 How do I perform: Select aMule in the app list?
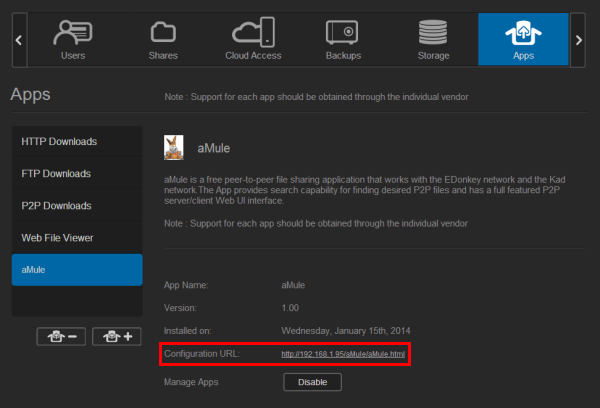(77, 270)
